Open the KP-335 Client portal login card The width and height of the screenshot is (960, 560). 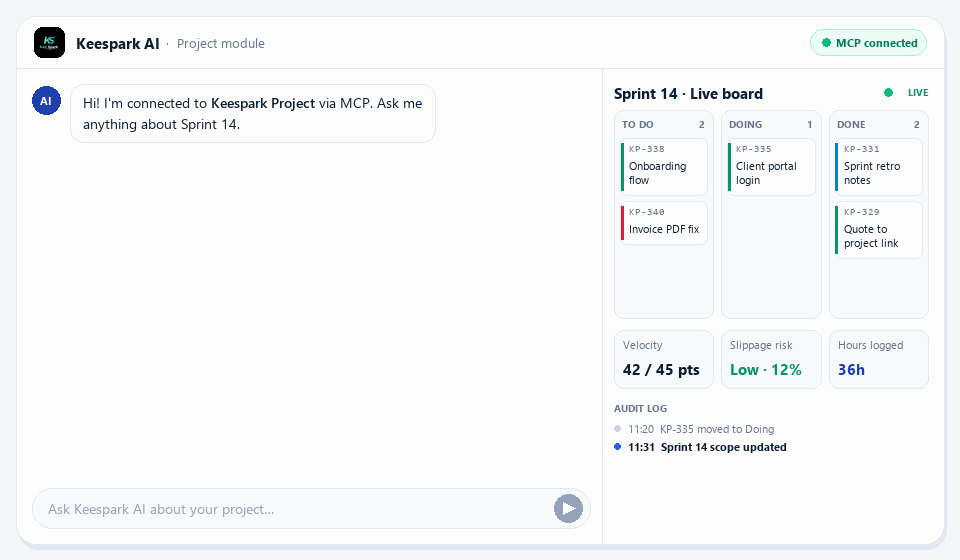point(771,167)
